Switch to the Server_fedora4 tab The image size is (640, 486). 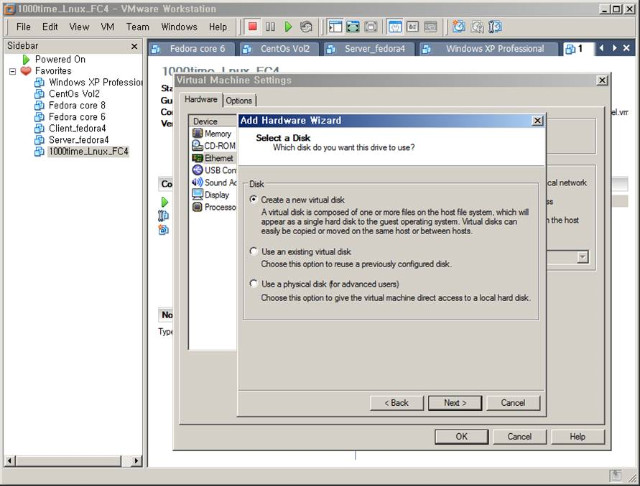point(369,49)
